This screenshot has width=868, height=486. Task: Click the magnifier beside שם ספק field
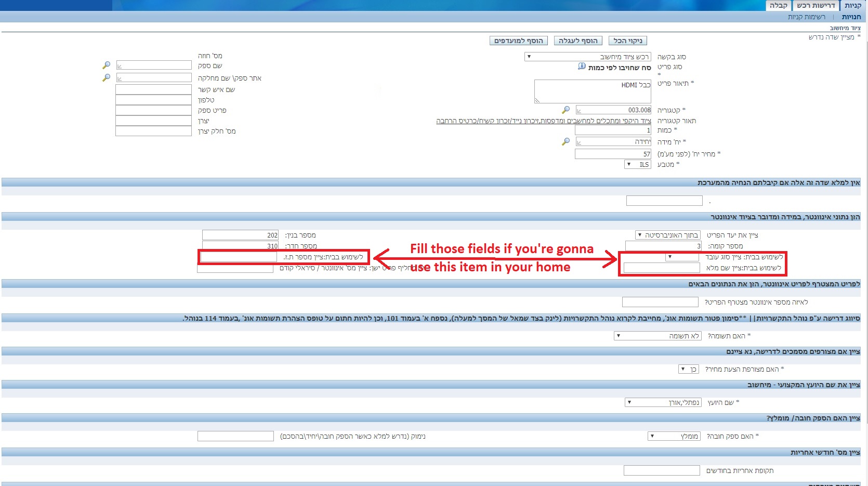(106, 65)
